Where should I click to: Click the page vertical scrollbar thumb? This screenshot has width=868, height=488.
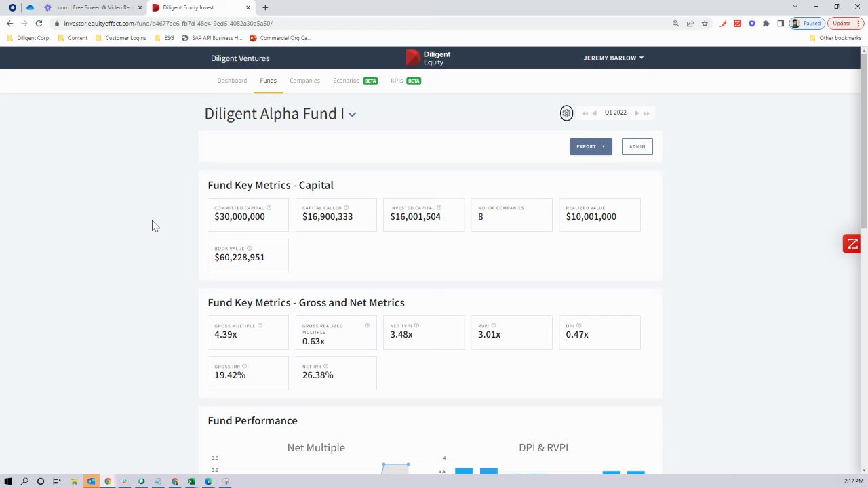(864, 141)
